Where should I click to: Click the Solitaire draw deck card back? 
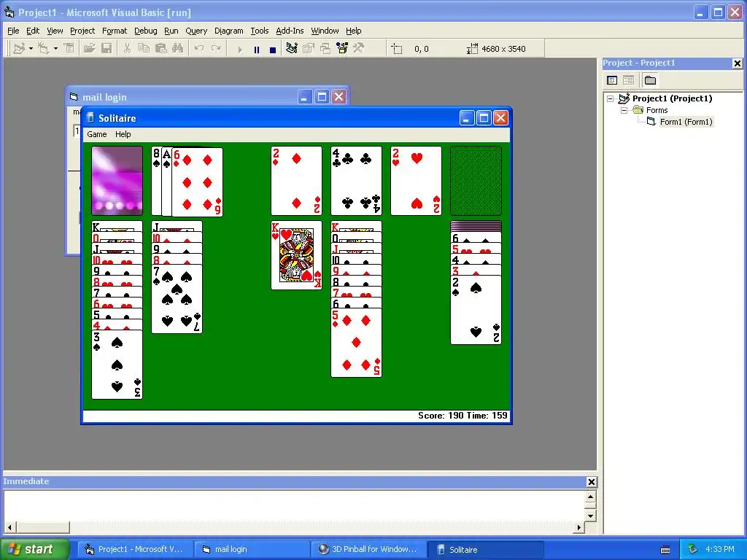[117, 181]
